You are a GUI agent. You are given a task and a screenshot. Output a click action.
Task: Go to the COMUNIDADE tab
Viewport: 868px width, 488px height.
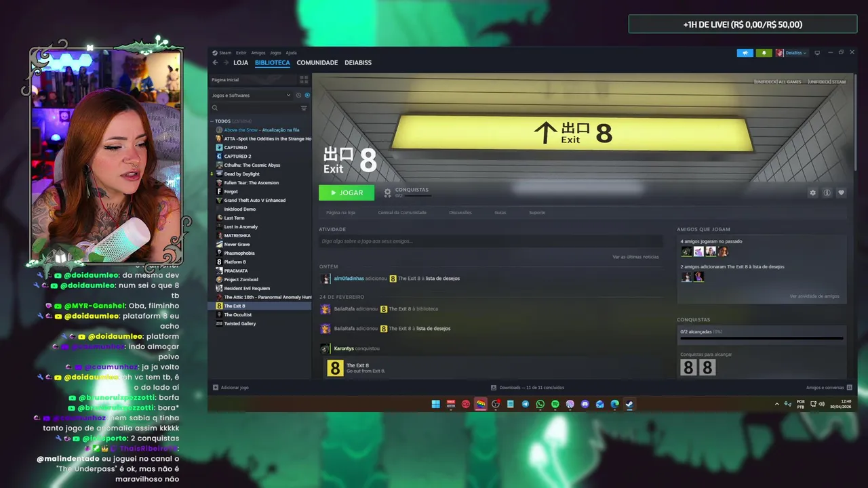click(x=317, y=62)
